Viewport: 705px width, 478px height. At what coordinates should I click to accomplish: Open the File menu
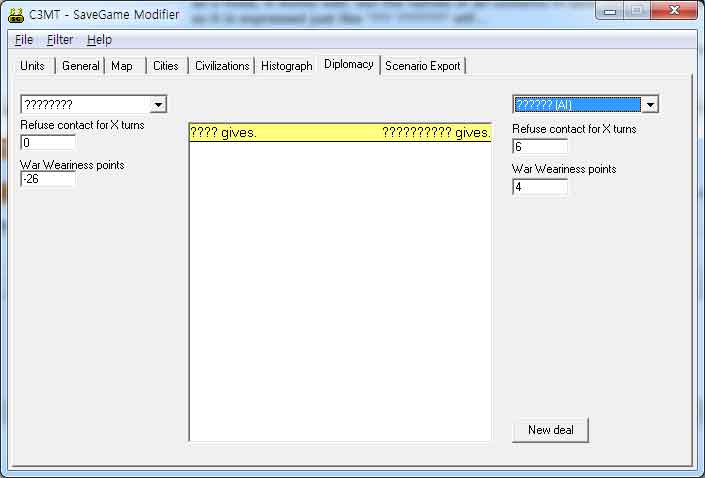[x=24, y=40]
